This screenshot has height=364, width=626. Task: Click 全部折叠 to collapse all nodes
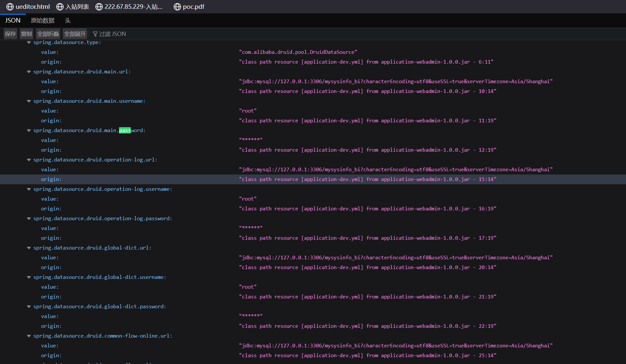pos(48,34)
